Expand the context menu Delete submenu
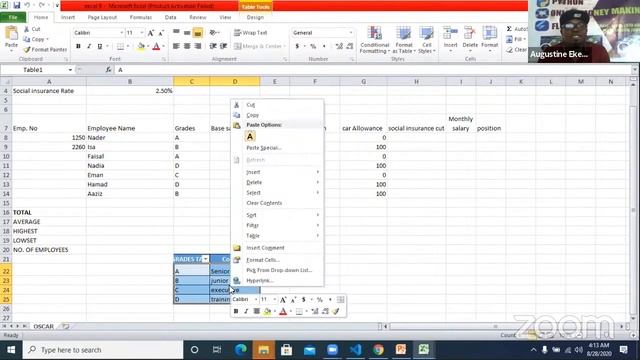 [x=278, y=182]
